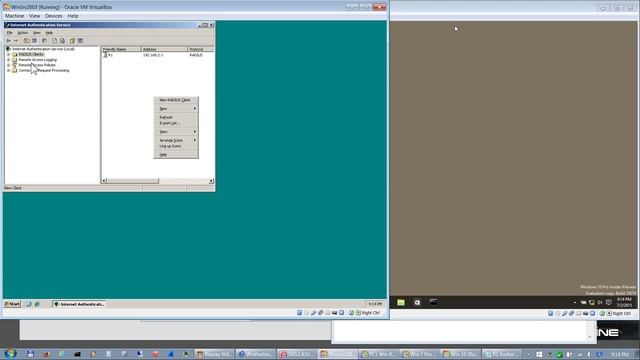The image size is (640, 360).
Task: Click the Right Ctrl host key indicator, WinSrv2003 window
Action: point(368,313)
